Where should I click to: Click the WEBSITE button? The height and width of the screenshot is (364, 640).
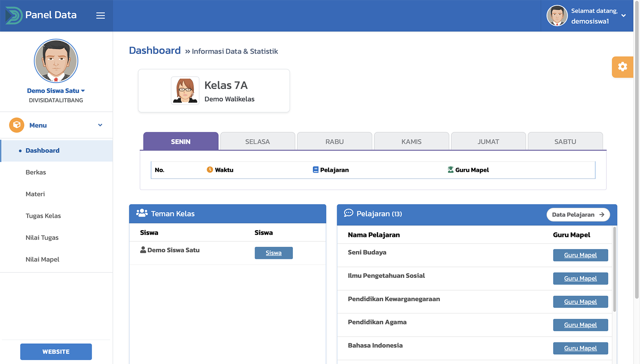click(56, 352)
